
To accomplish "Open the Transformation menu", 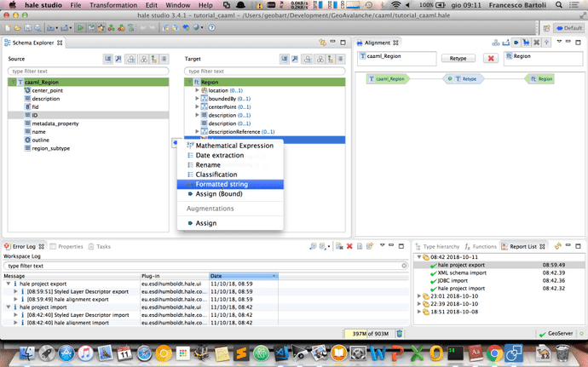I will coord(112,6).
